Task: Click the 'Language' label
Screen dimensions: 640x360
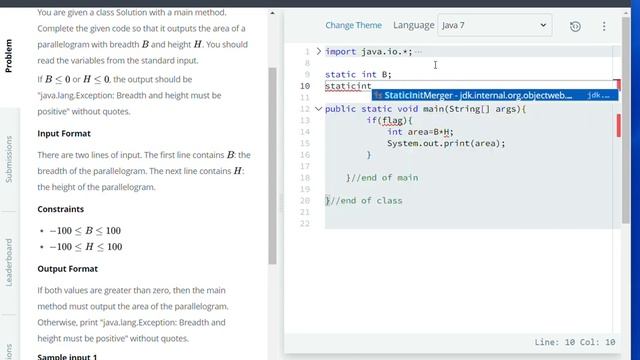Action: point(414,25)
